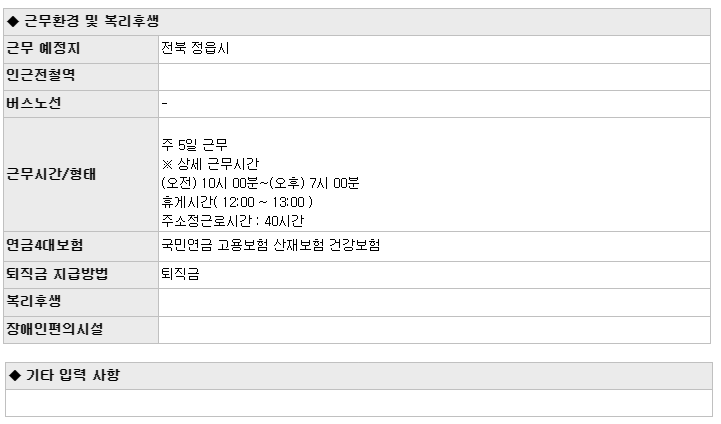The height and width of the screenshot is (424, 721).
Task: Click the empty 인근전철역 value cell
Action: [435, 77]
